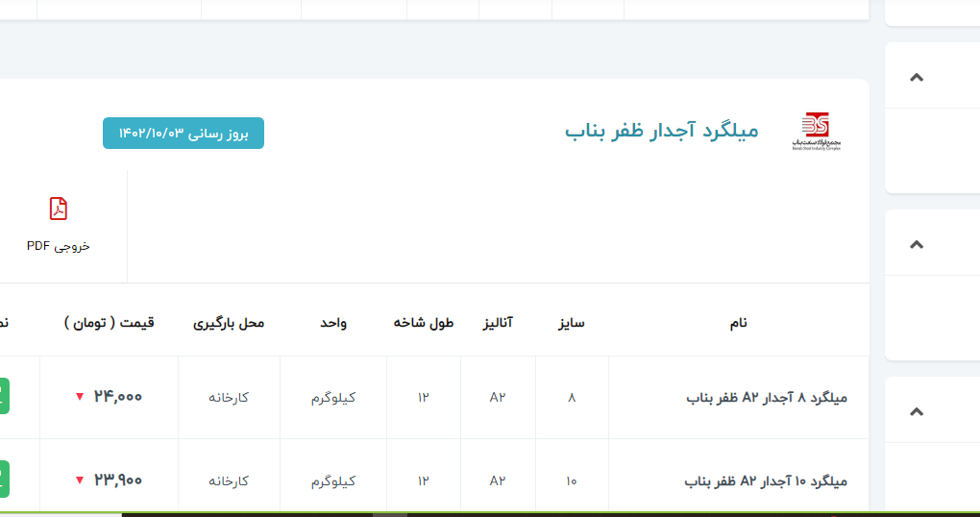
Task: Click the قیمت ( تومان ) column header
Action: 109,323
